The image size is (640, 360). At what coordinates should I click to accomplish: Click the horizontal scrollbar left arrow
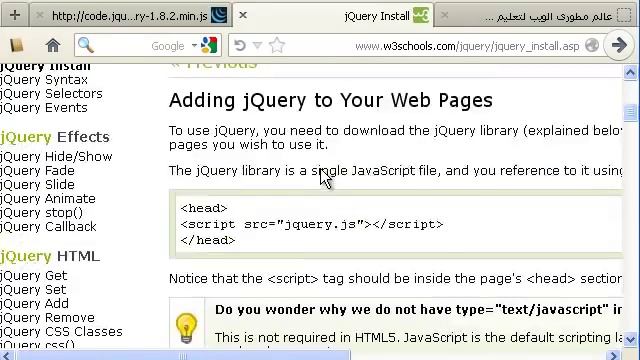7,356
